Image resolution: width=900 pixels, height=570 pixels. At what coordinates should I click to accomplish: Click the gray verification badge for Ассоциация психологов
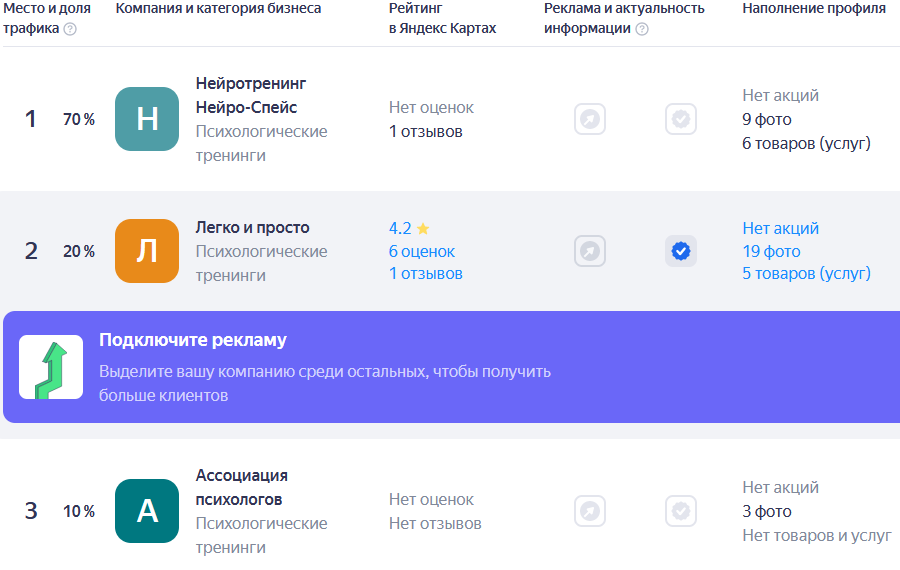tap(681, 511)
